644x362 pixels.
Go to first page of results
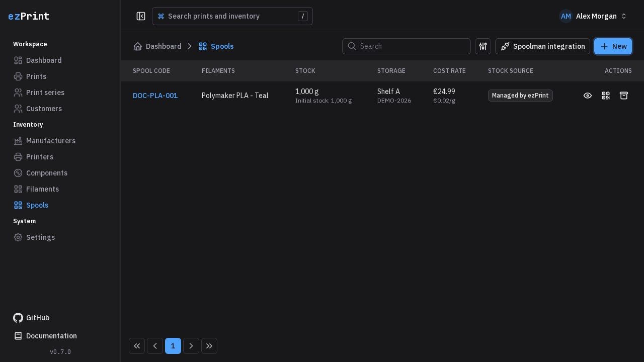pyautogui.click(x=137, y=346)
